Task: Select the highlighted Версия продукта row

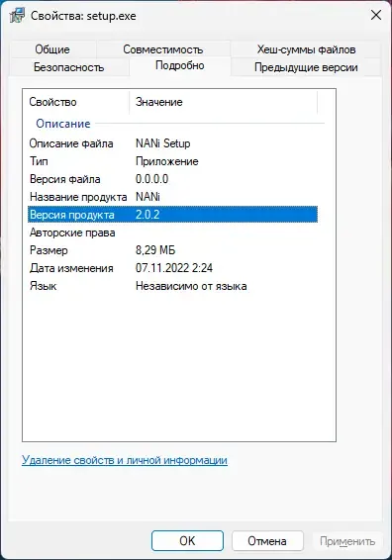Action: 172,215
